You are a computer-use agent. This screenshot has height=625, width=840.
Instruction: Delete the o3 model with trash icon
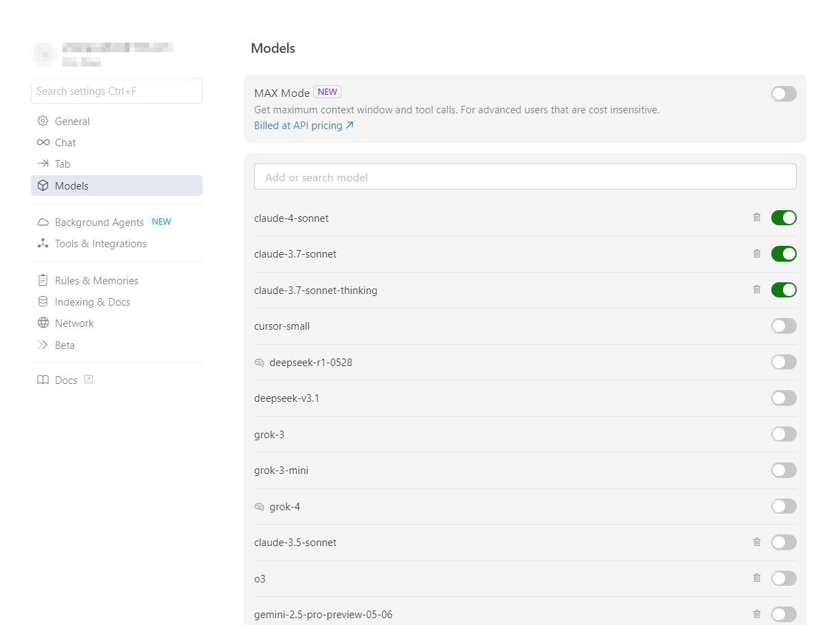pyautogui.click(x=757, y=578)
